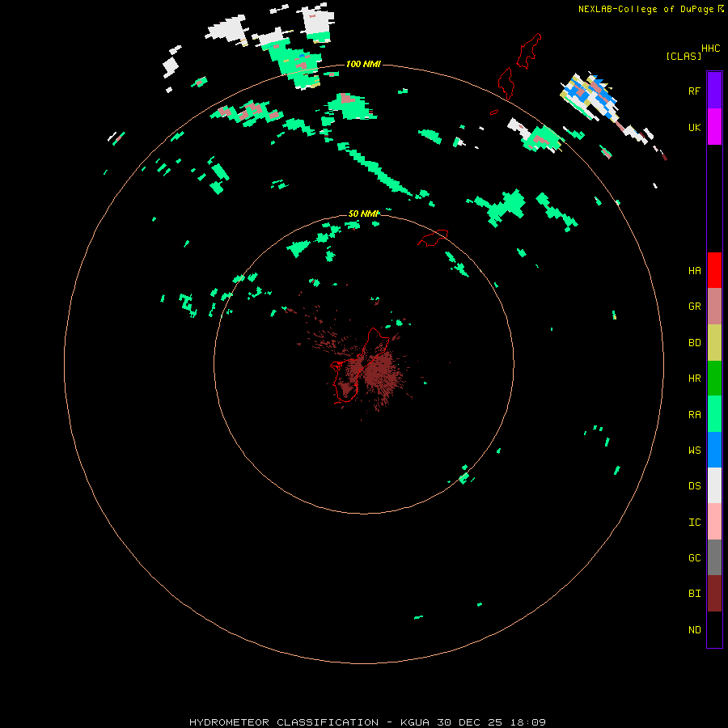Click the white DS legend swatch
This screenshot has width=728, height=728.
pyautogui.click(x=714, y=485)
